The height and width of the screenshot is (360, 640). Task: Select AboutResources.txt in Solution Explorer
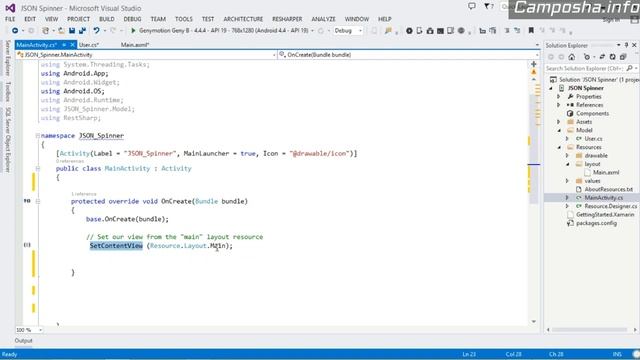[608, 189]
